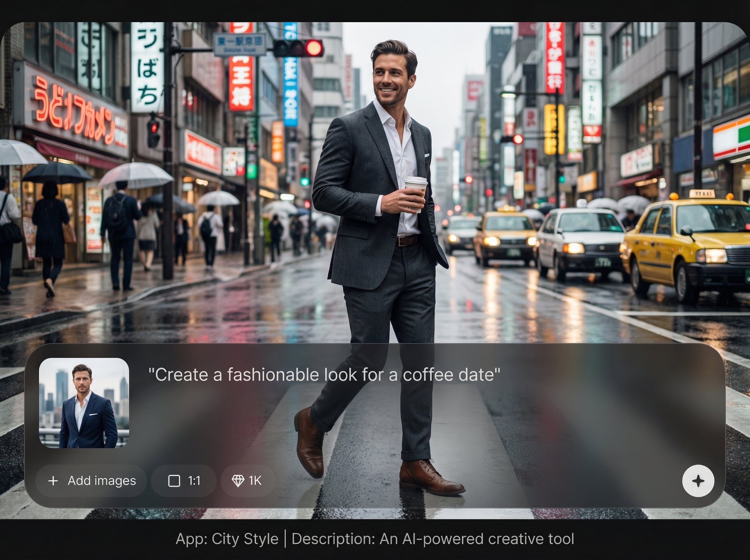Viewport: 750px width, 560px height.
Task: Select the reference photo thumbnail of the man
Action: pos(84,403)
